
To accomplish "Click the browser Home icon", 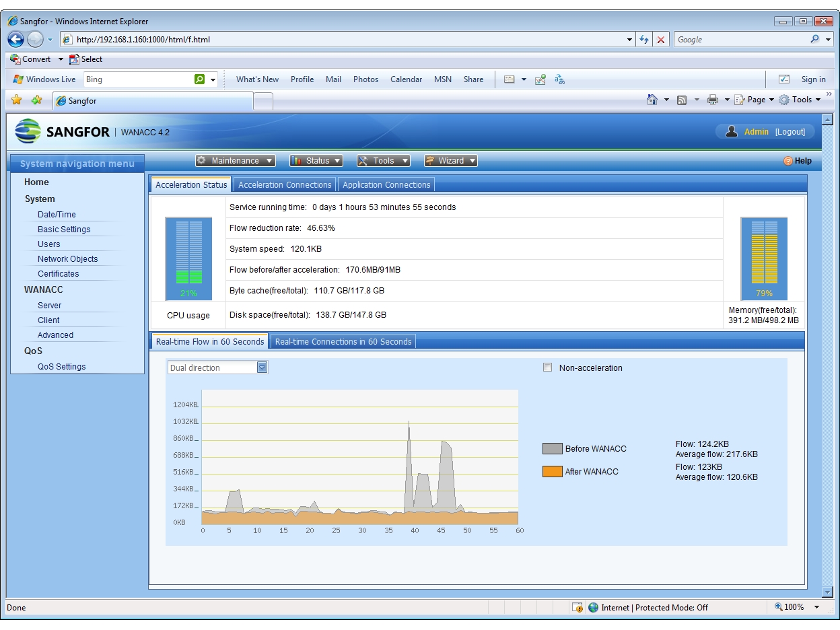I will point(652,100).
